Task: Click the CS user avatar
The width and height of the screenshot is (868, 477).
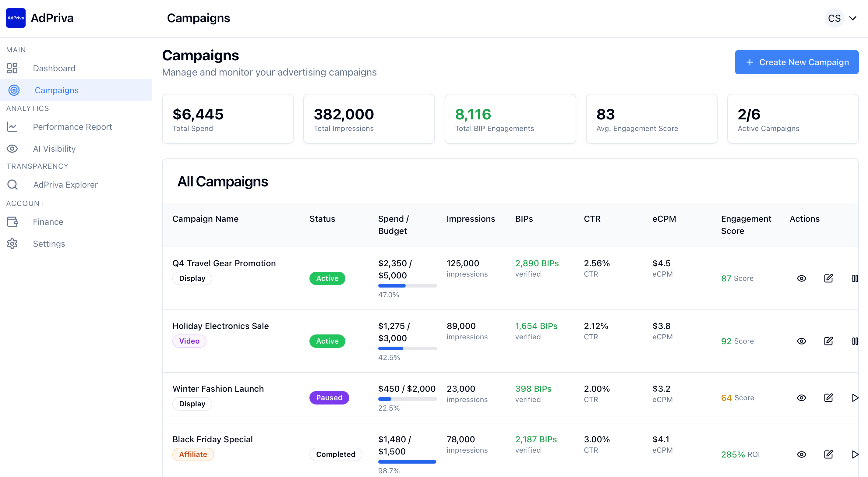Action: pos(834,18)
